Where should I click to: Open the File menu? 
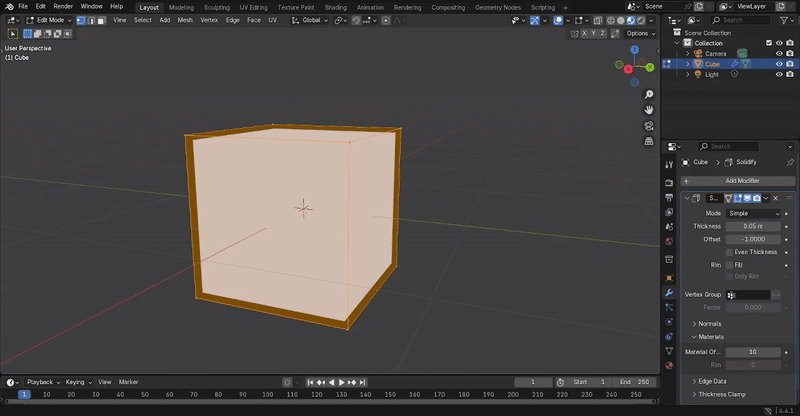pos(23,7)
